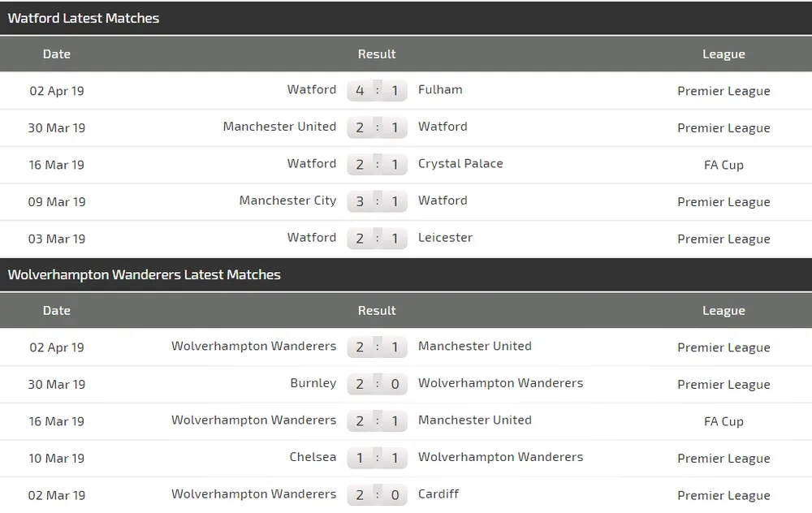Click 30 Mar 19 date in Watford table
This screenshot has height=513, width=812.
click(x=57, y=127)
